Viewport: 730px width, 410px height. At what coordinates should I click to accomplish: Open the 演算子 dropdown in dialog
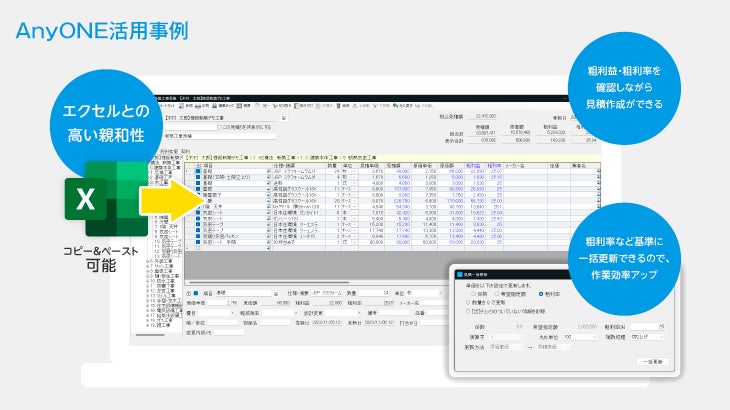tap(506, 337)
